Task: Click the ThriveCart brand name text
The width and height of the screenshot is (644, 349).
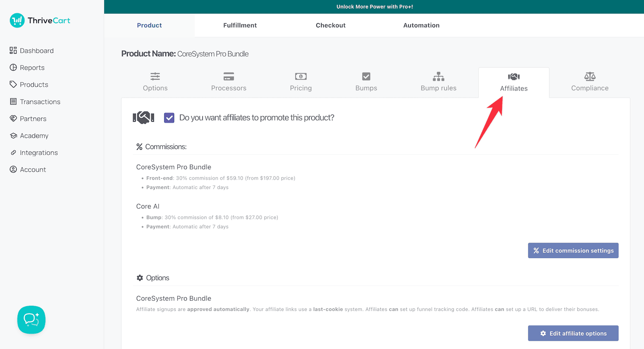Action: (49, 20)
